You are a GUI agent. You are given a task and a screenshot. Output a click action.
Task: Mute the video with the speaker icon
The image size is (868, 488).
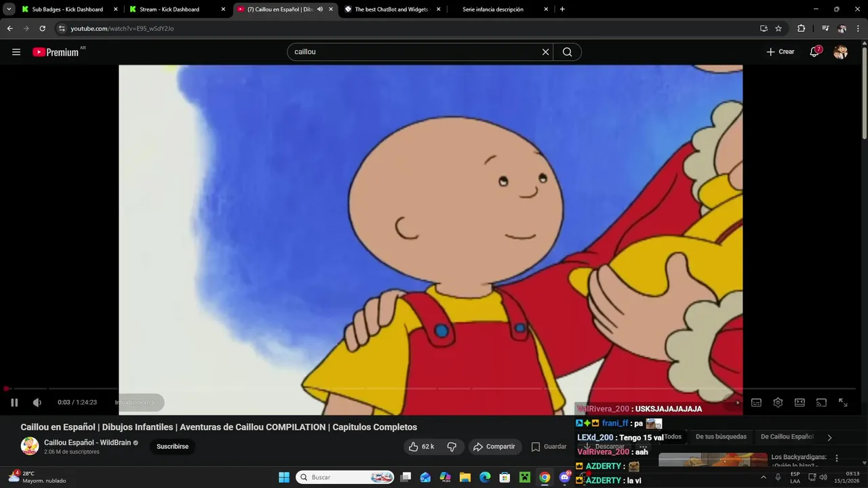click(x=37, y=403)
